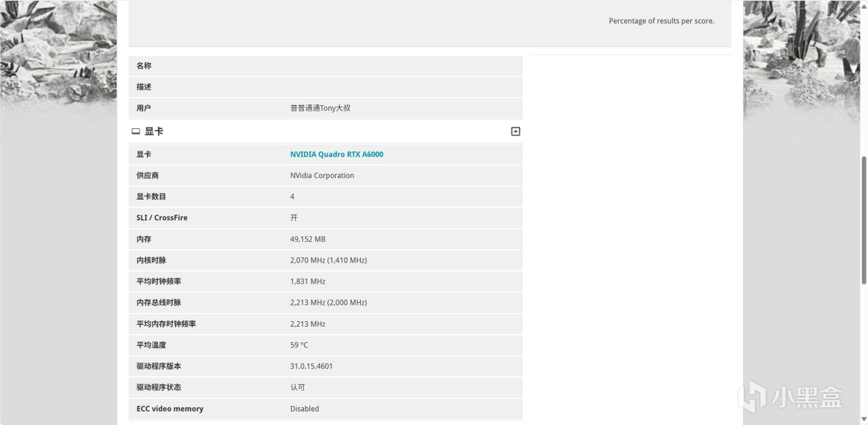Select the 名称 row label

(144, 66)
